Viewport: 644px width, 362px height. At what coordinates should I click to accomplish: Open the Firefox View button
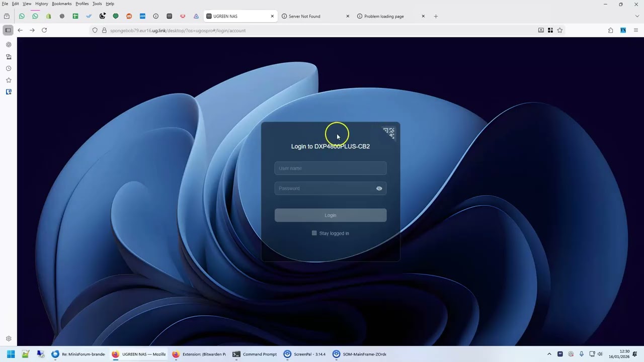[7, 16]
